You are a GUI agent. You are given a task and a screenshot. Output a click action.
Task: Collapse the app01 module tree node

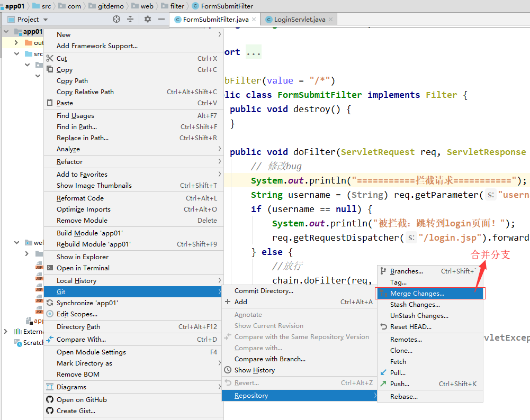click(6, 31)
